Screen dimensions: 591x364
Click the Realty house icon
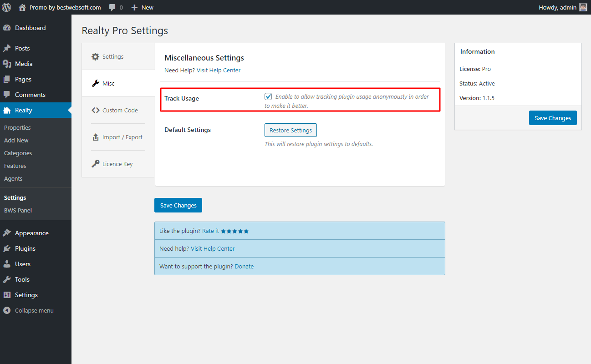click(x=6, y=110)
